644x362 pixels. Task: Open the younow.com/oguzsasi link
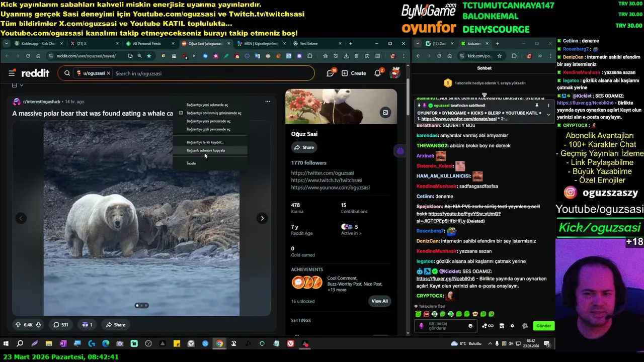click(330, 188)
